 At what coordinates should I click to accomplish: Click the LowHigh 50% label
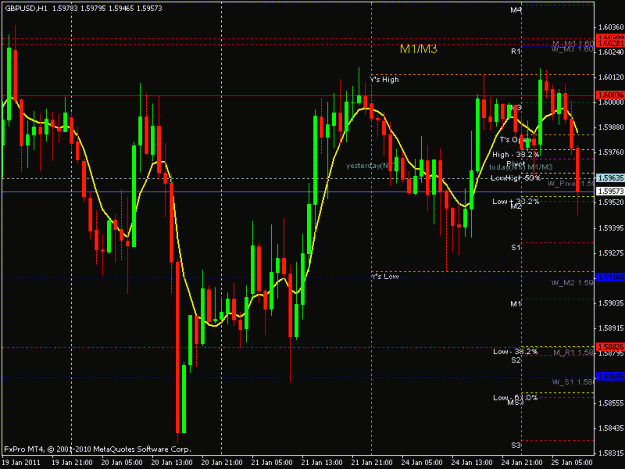[515, 178]
